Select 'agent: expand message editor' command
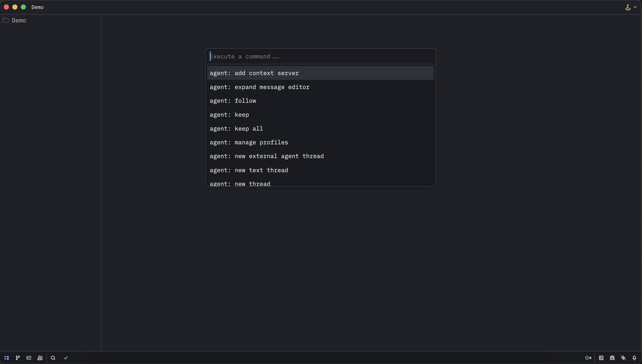This screenshot has height=364, width=642. (259, 87)
